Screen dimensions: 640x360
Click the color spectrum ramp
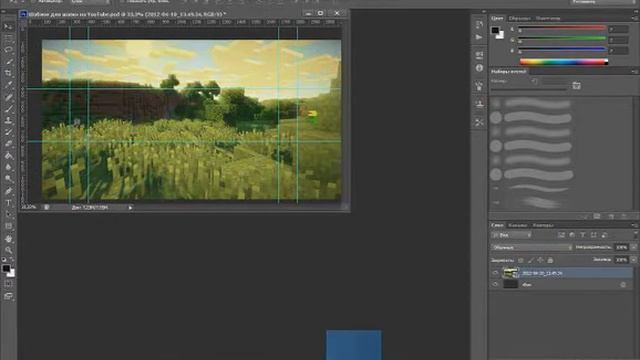(564, 62)
